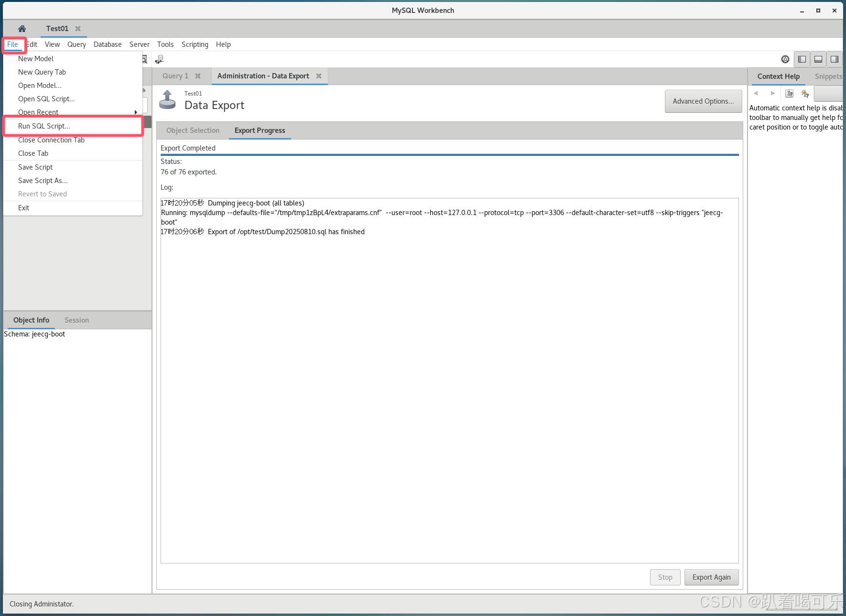
Task: Close the Administration - Data Export tab
Action: [x=319, y=76]
